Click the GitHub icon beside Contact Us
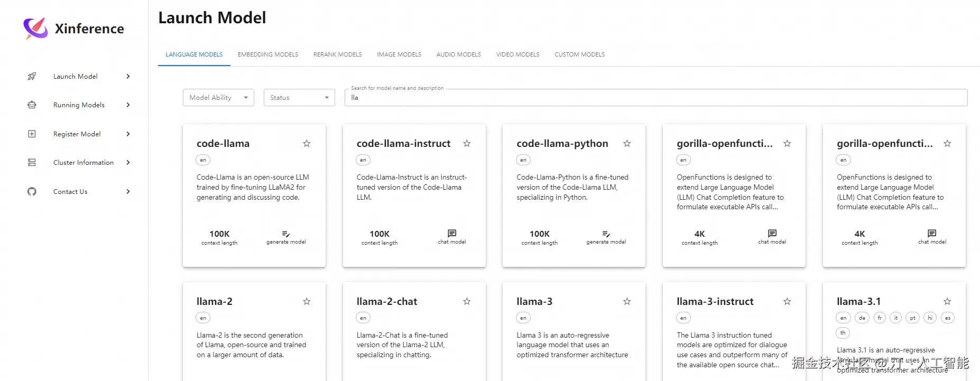The image size is (980, 381). coord(32,191)
